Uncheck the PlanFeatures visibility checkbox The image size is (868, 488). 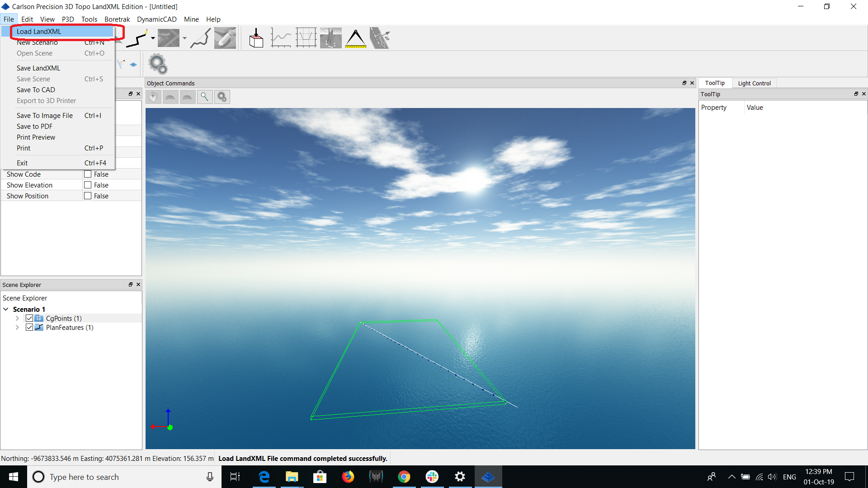pos(29,327)
